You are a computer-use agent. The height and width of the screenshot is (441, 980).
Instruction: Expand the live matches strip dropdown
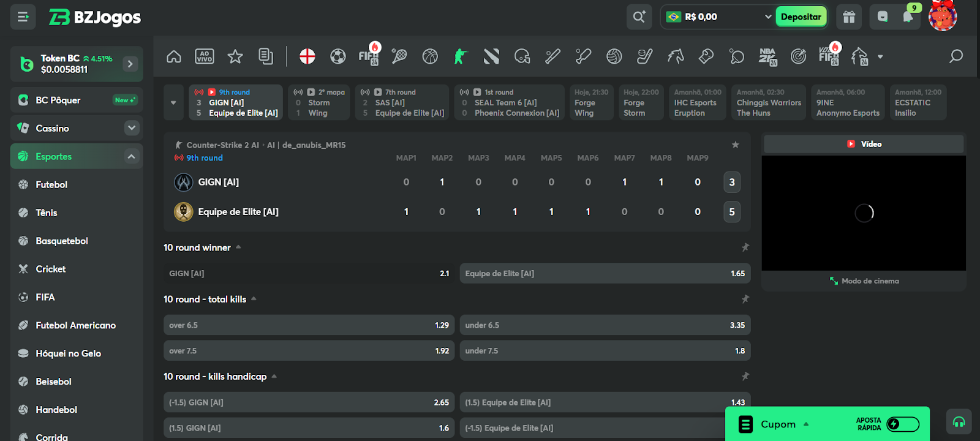[173, 102]
